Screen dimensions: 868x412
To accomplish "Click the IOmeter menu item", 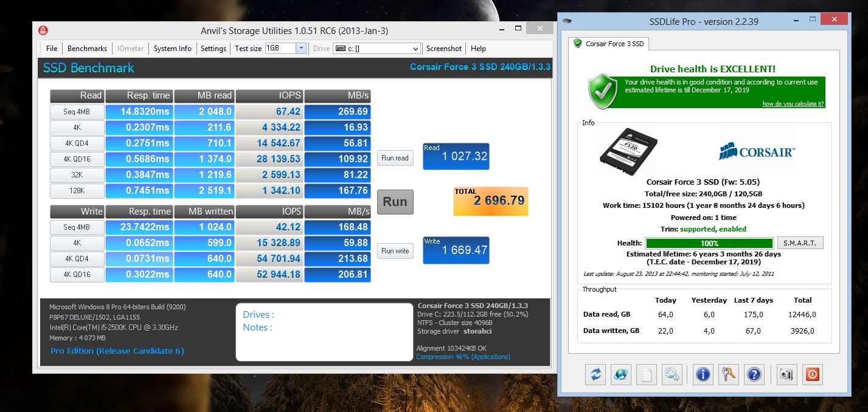I will point(131,49).
